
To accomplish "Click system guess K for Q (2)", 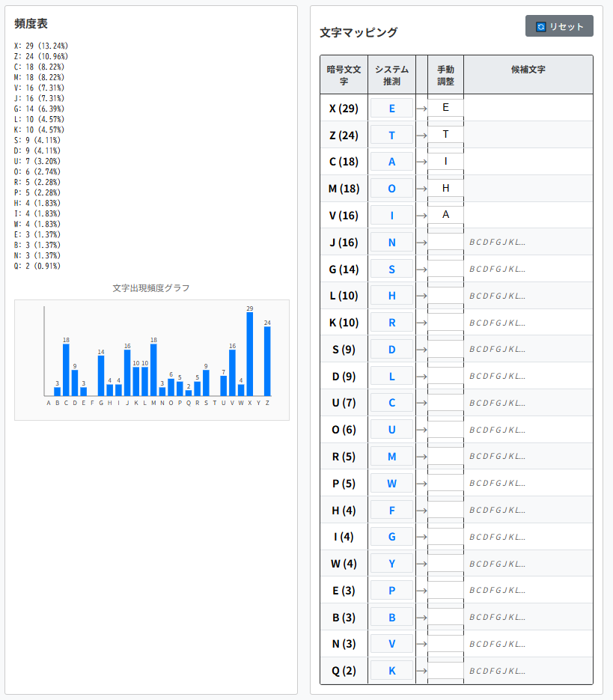I will click(391, 671).
